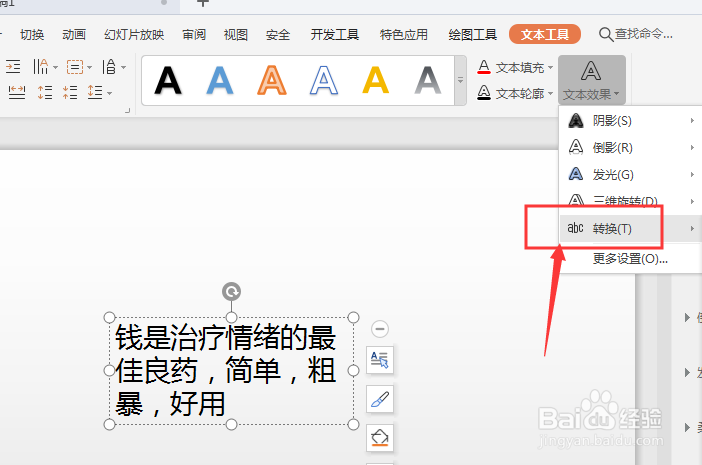Open the 审阅 tab
Image resolution: width=702 pixels, height=465 pixels.
[x=194, y=34]
